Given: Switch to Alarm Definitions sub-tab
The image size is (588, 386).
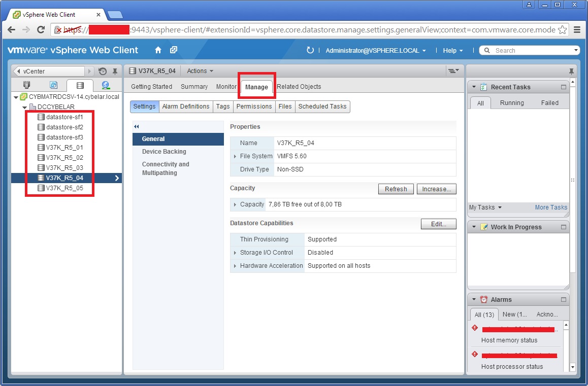Looking at the screenshot, I should [186, 107].
